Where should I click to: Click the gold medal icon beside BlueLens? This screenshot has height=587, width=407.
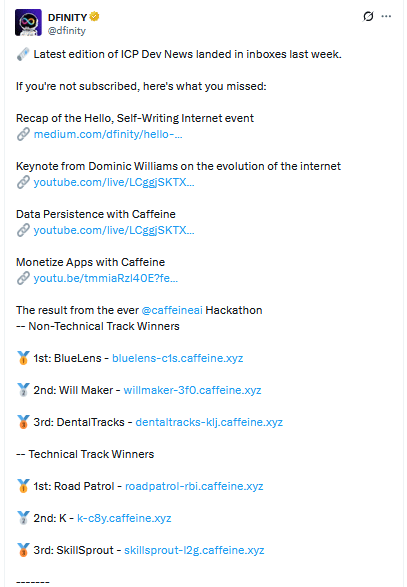(23, 358)
